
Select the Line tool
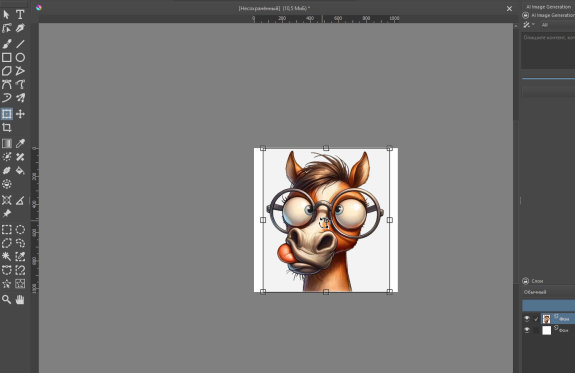[20, 44]
